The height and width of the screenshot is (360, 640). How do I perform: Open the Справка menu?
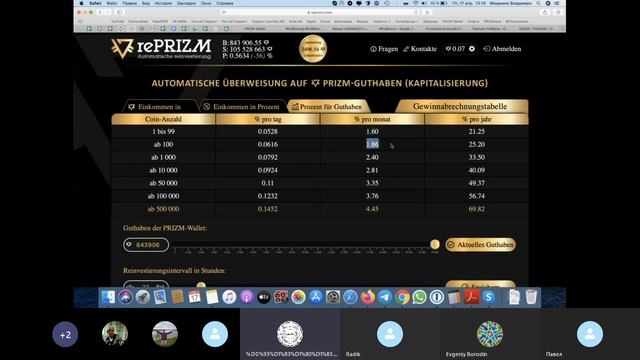[x=225, y=3]
